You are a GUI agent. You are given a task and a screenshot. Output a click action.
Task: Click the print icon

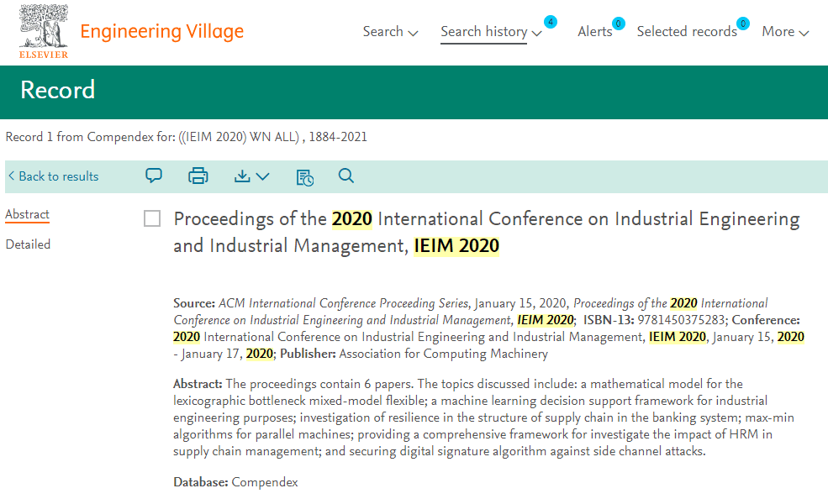tap(198, 176)
